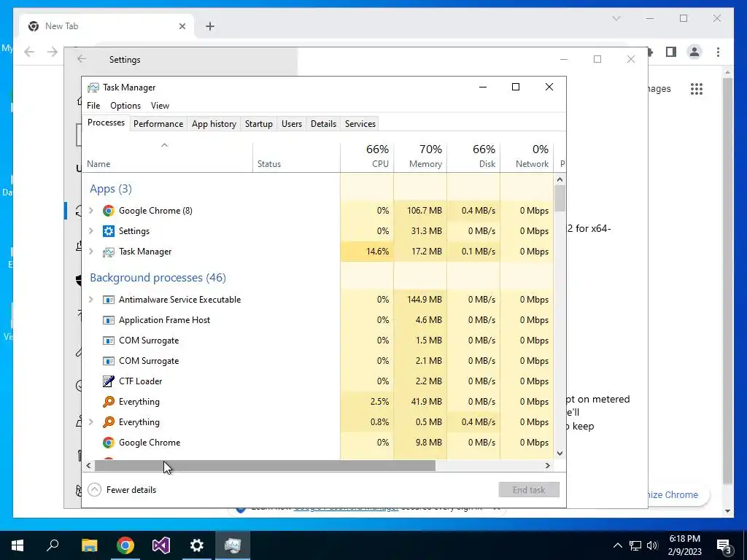Click the CTF Loader pen icon
747x560 pixels.
(109, 381)
